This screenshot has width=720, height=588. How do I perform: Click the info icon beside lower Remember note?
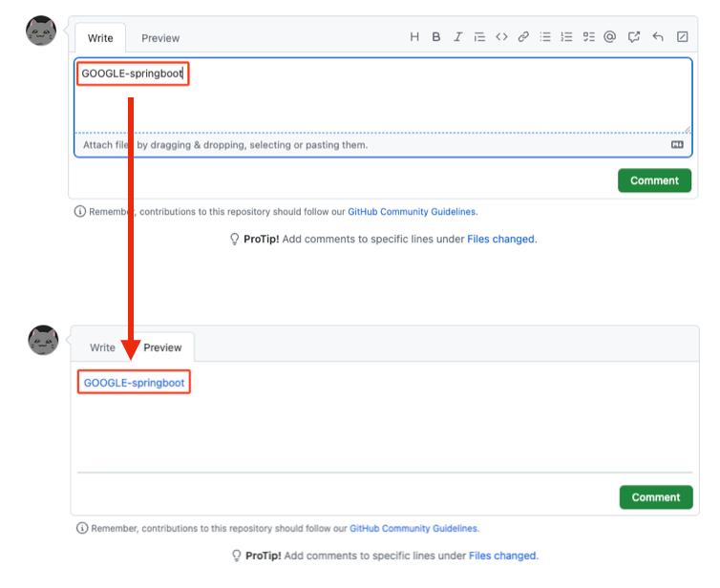82,528
